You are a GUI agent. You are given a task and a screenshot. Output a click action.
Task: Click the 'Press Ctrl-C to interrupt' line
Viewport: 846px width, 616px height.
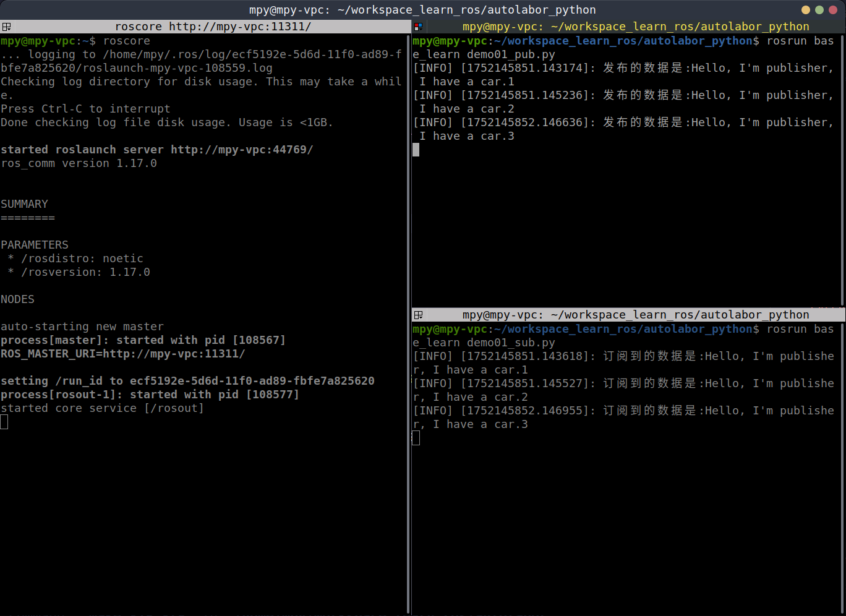click(85, 109)
